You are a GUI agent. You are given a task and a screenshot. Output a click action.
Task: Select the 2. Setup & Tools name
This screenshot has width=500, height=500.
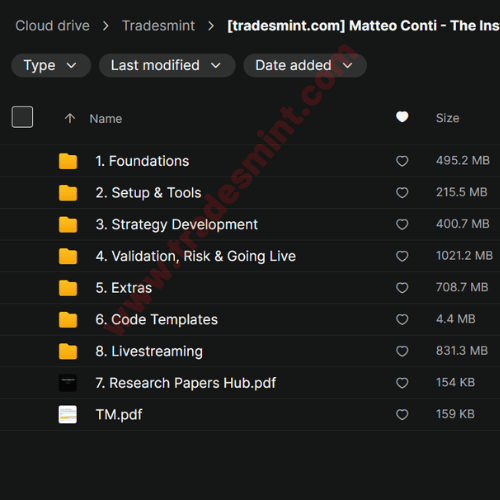point(148,193)
